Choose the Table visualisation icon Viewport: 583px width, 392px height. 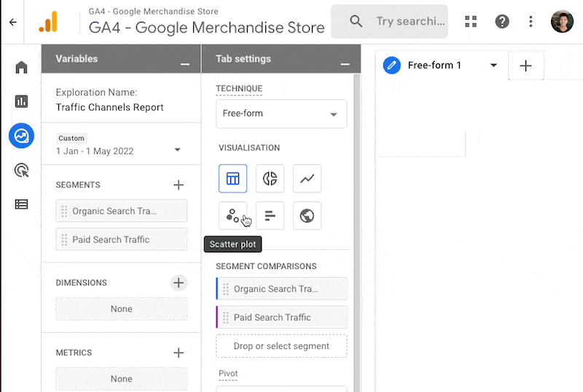point(232,179)
